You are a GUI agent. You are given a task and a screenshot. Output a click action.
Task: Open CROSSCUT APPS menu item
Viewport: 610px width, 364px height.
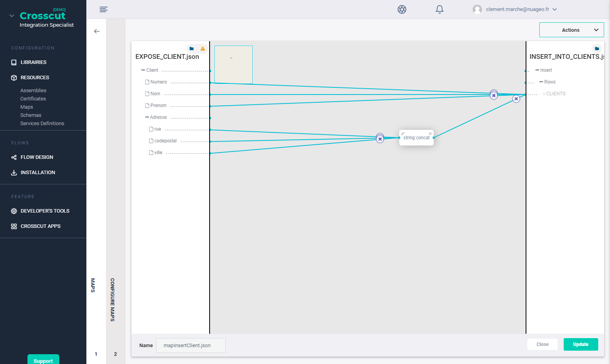[x=40, y=226]
